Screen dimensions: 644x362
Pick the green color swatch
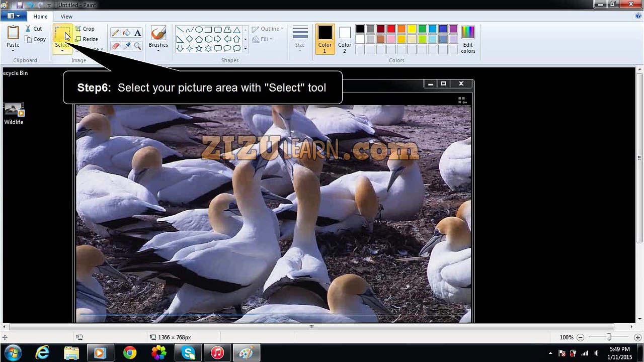tap(422, 29)
